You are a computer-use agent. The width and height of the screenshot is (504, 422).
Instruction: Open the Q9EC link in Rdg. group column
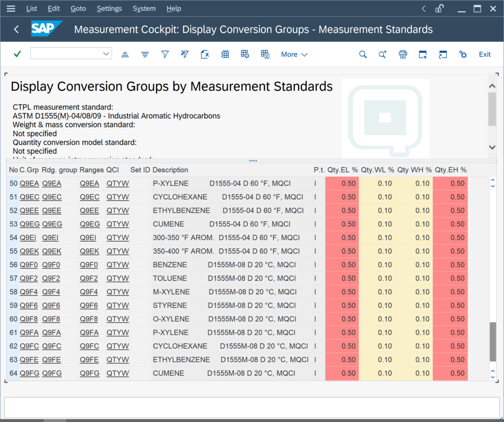click(52, 197)
